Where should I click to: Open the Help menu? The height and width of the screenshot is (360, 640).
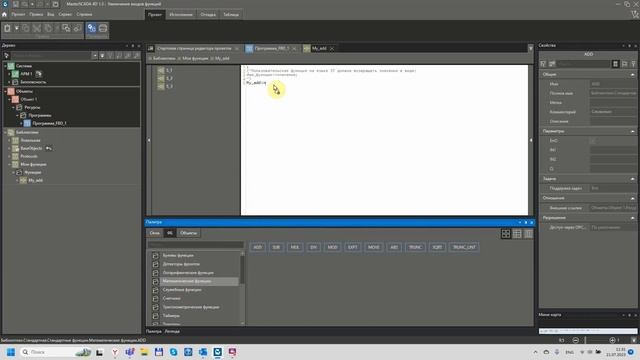(x=84, y=14)
